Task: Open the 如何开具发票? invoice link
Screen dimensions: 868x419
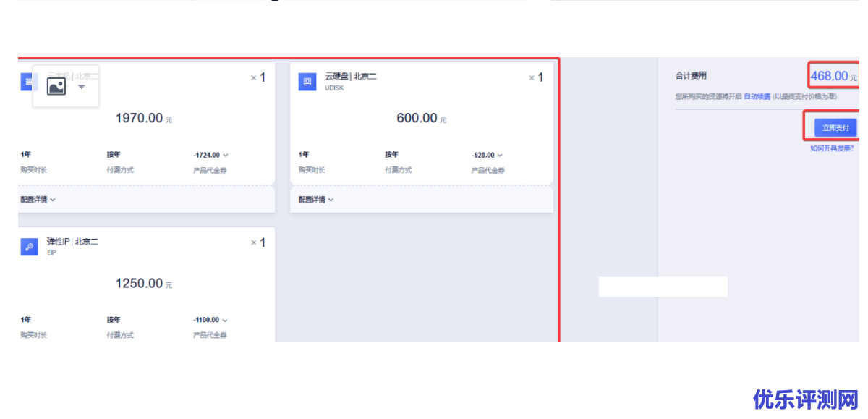Action: (x=832, y=148)
